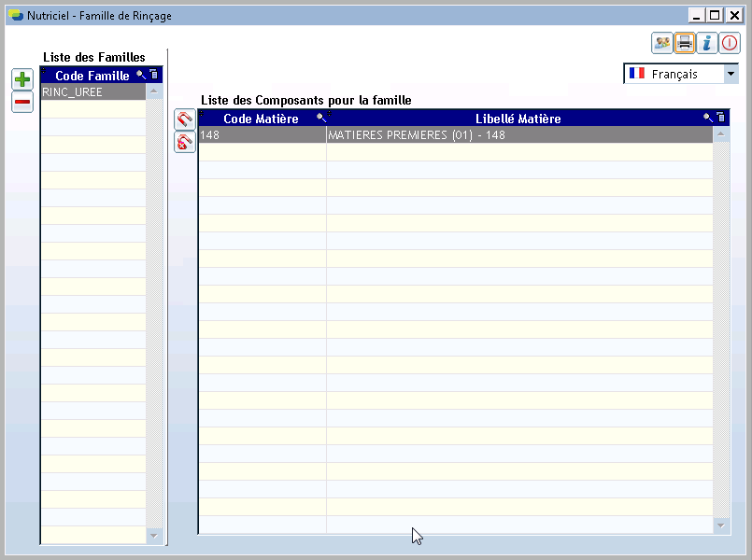Viewport: 752px width, 560px height.
Task: Add a new family with green plus
Action: [22, 79]
